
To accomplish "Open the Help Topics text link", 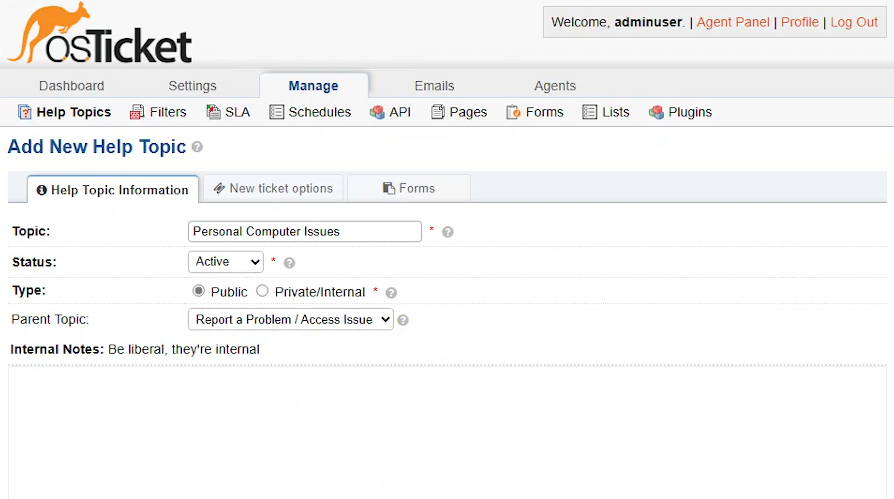I will click(x=74, y=112).
